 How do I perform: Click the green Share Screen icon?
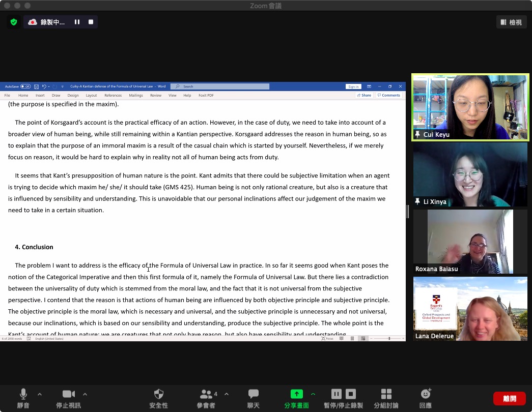pyautogui.click(x=296, y=394)
